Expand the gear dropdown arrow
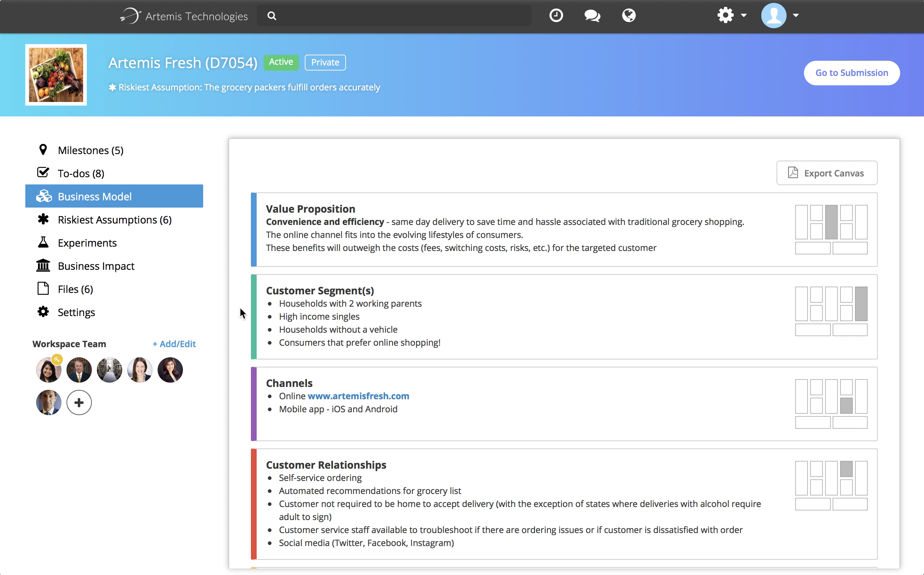This screenshot has height=575, width=924. (x=744, y=16)
